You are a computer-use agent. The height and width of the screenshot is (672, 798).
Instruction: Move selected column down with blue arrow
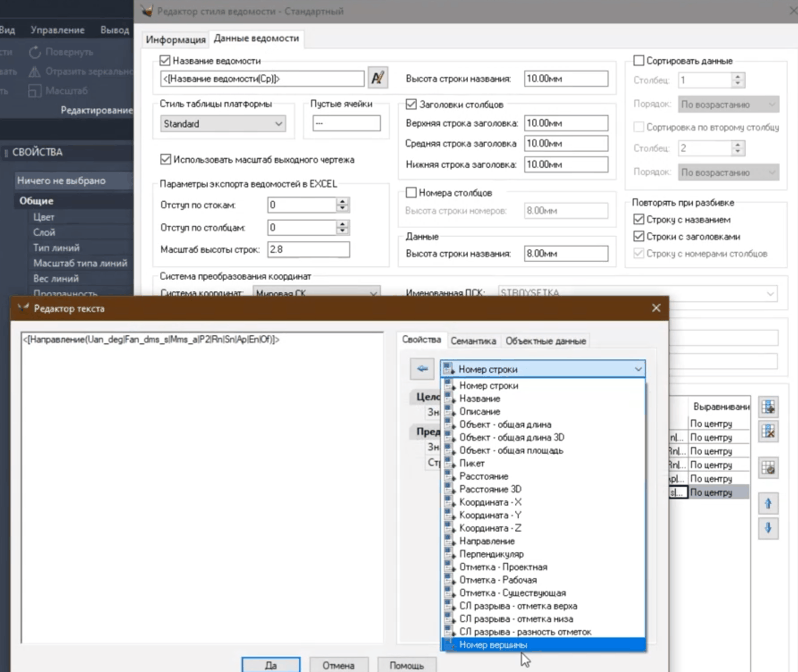point(768,528)
